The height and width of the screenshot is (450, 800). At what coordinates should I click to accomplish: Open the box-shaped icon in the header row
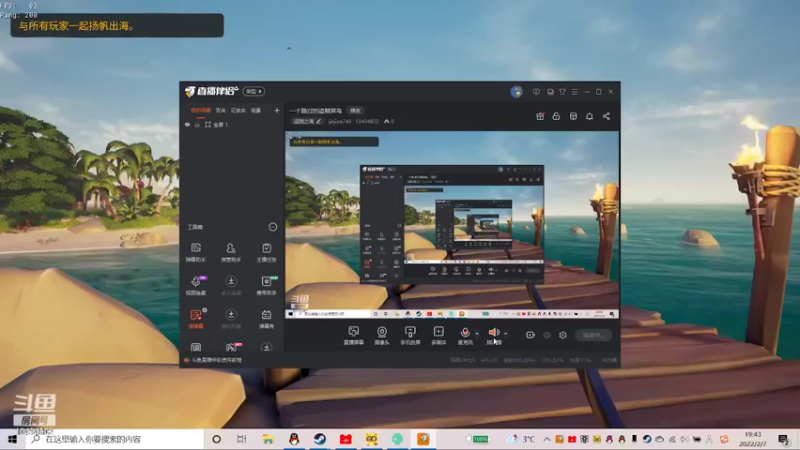click(573, 116)
